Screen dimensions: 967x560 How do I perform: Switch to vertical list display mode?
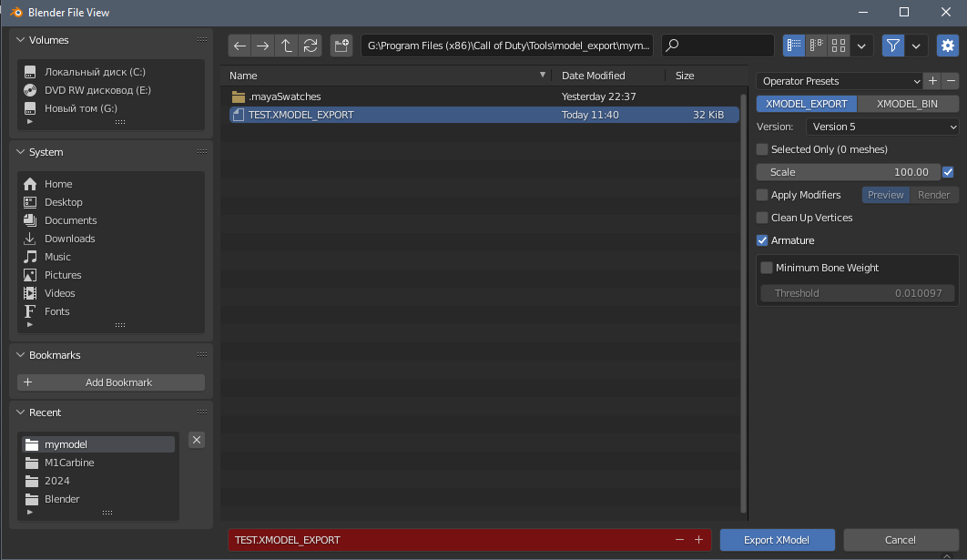coord(794,46)
